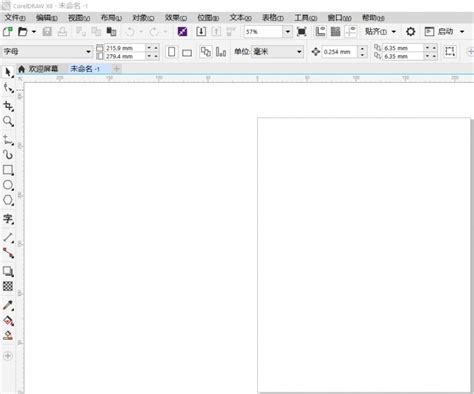Open the 文件 (File) menu
Screen dimensions: 474x394
point(15,18)
